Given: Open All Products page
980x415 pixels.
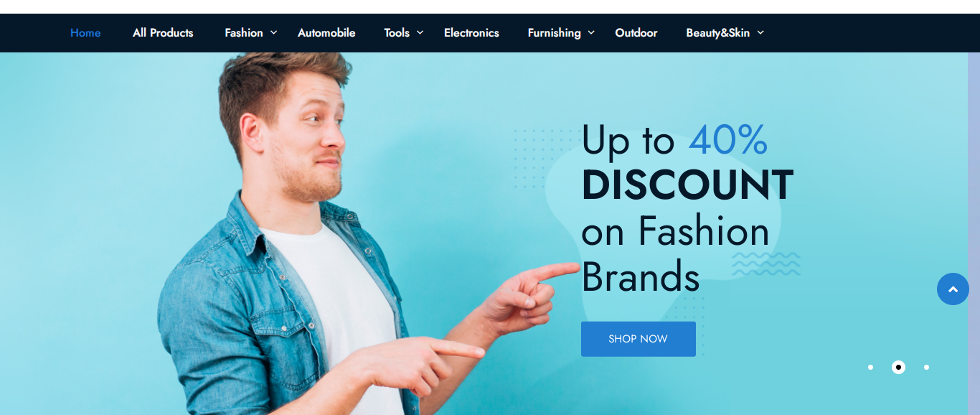Looking at the screenshot, I should click(x=163, y=32).
